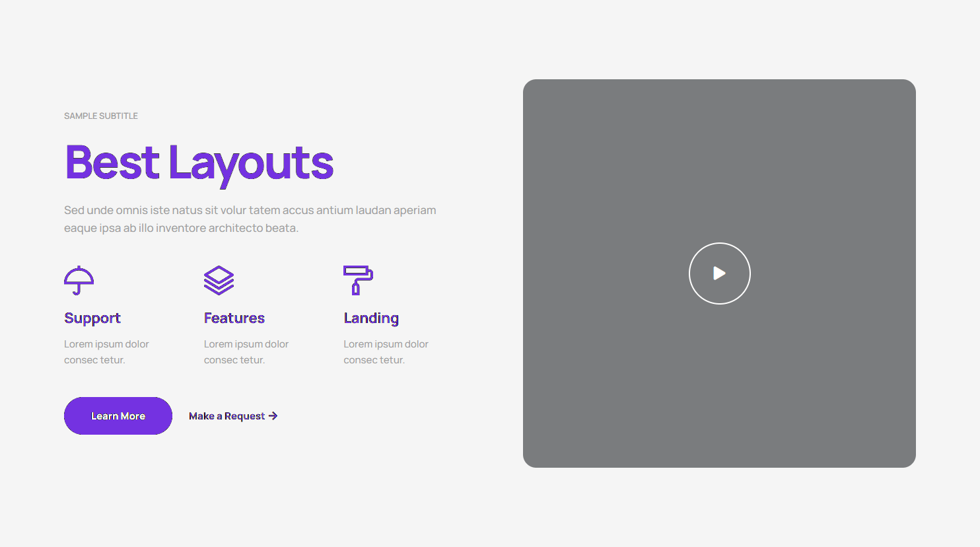
Task: Click the paint roller icon above Landing
Action: (x=358, y=280)
